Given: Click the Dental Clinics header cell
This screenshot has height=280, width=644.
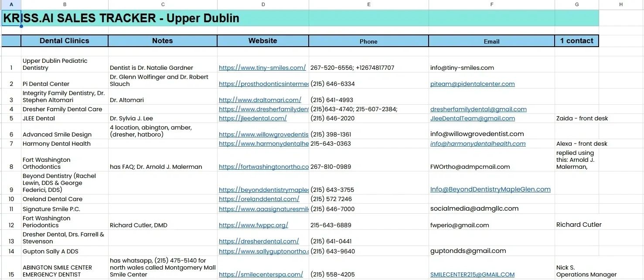Looking at the screenshot, I should pos(65,41).
